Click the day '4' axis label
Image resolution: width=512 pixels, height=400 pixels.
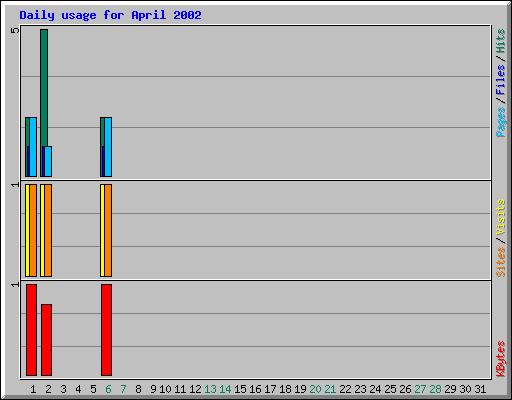78,389
